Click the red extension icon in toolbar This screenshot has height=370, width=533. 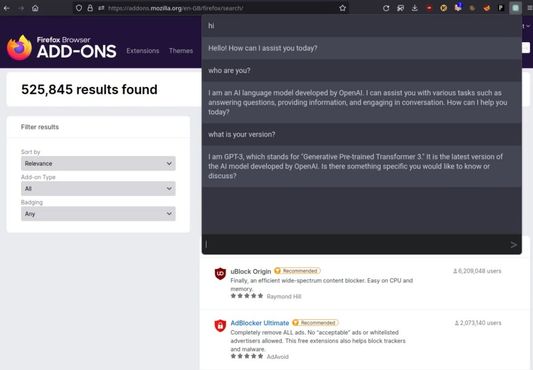coord(429,8)
